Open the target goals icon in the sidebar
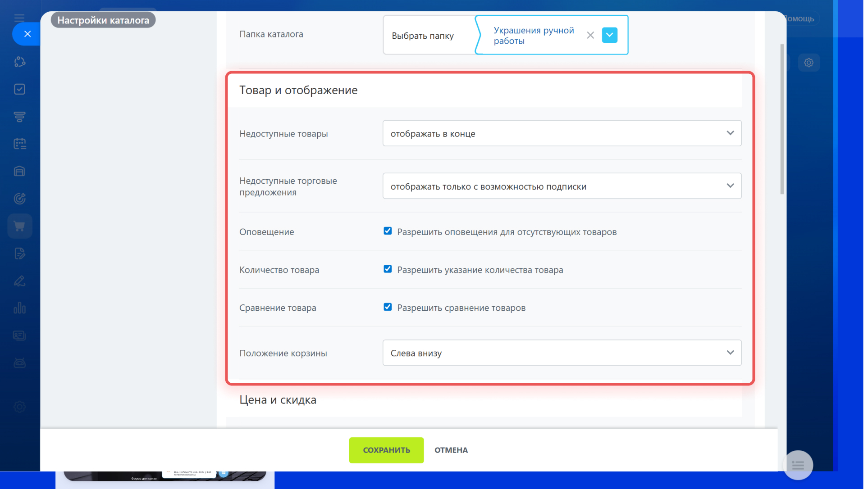868x489 pixels. [19, 199]
